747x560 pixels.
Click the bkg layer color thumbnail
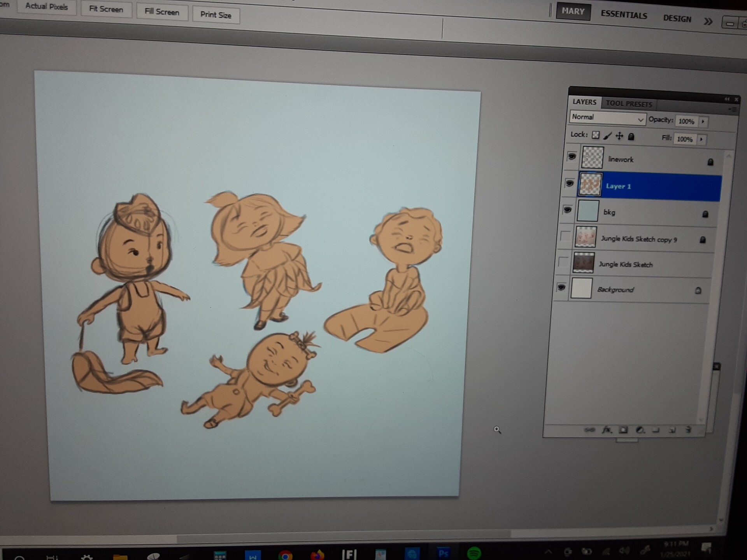coord(587,211)
